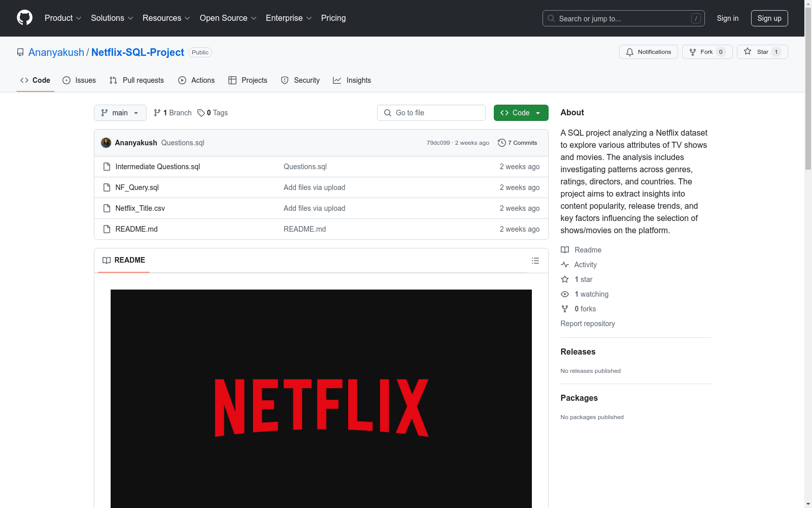Screen dimensions: 812x508
Task: Click Ananyakush's avatar in the commit row
Action: (x=106, y=143)
